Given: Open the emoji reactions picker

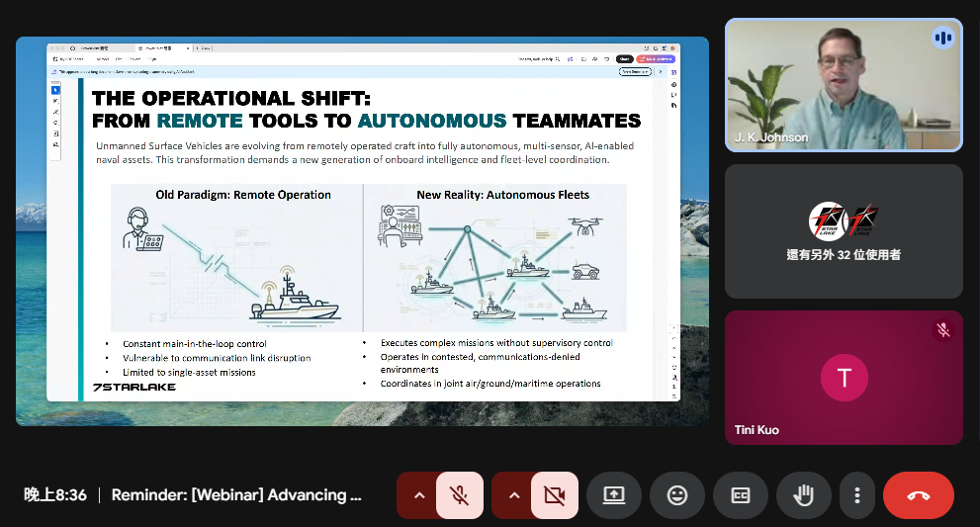Looking at the screenshot, I should (x=677, y=495).
